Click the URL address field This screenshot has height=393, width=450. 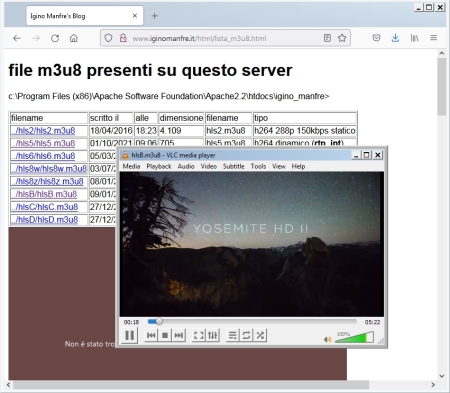[x=225, y=38]
